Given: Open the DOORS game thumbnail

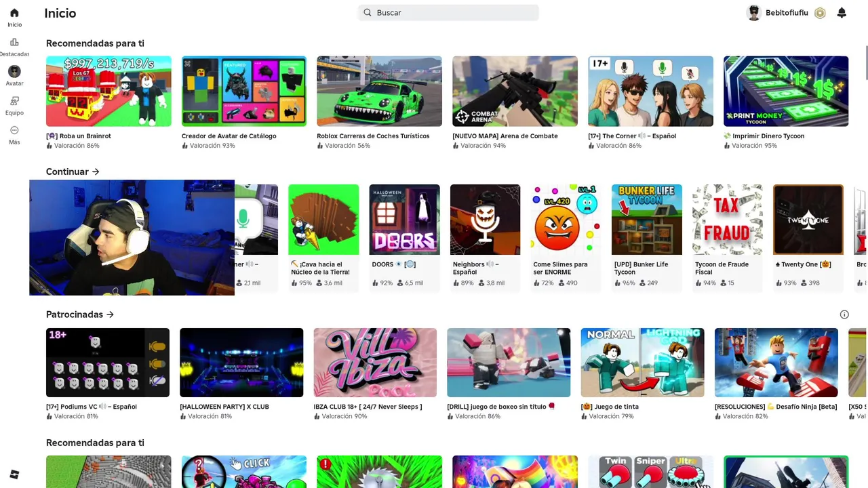Looking at the screenshot, I should tap(404, 220).
